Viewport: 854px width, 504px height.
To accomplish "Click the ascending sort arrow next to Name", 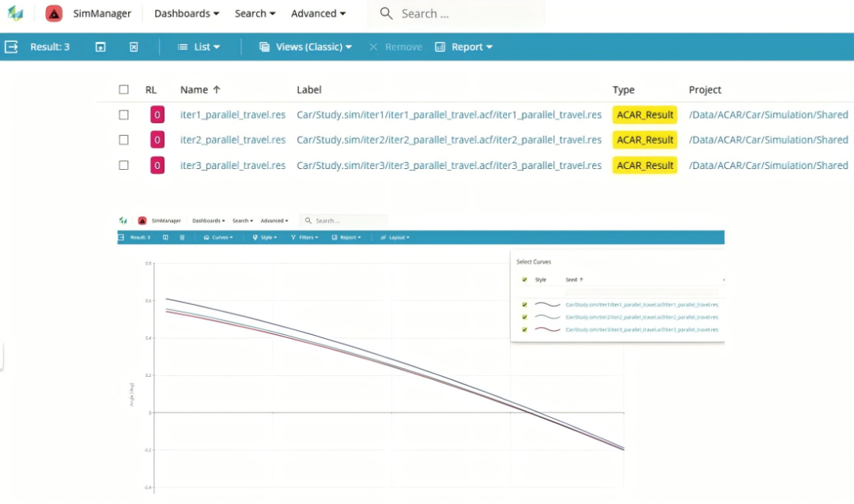I will coord(216,90).
